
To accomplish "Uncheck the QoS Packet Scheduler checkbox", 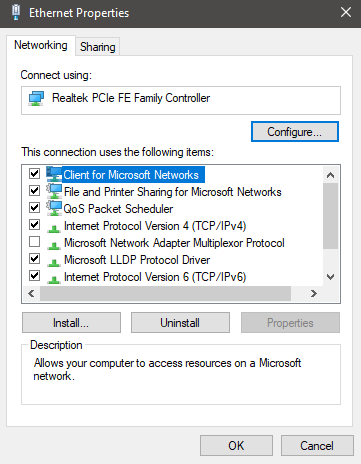I will 35,207.
